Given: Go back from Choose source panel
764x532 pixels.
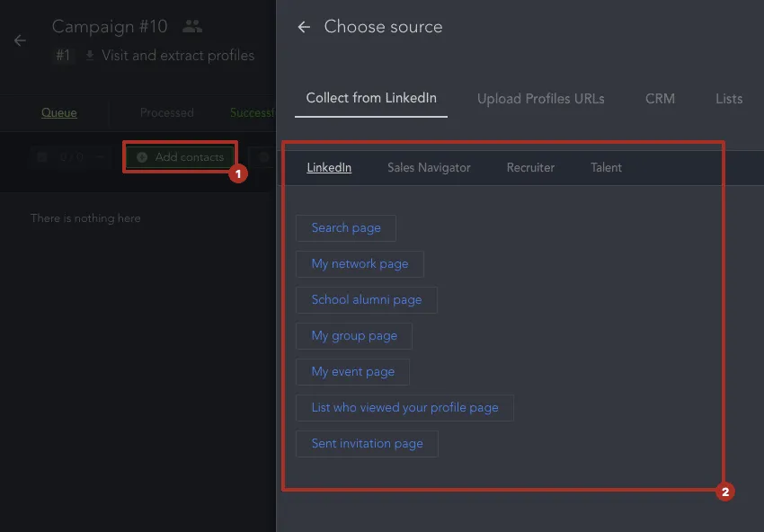Looking at the screenshot, I should pyautogui.click(x=304, y=27).
